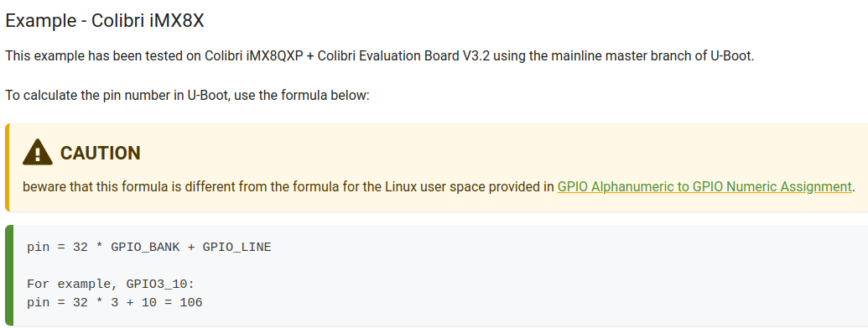Click the GPIO3_10 term in code example
The image size is (868, 329).
click(157, 285)
